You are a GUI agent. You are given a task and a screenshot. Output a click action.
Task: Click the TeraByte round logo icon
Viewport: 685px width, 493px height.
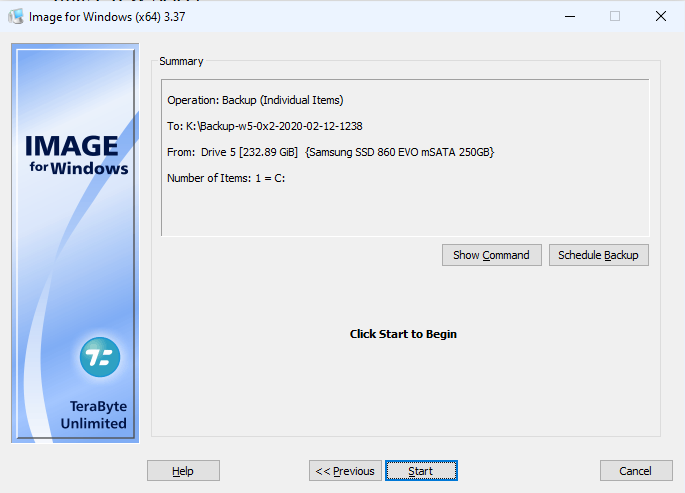[x=100, y=357]
